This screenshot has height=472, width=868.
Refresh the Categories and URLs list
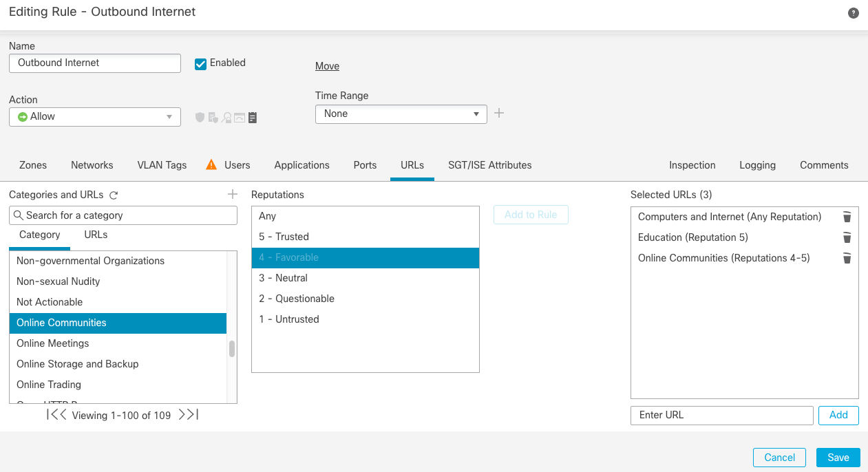click(x=114, y=195)
